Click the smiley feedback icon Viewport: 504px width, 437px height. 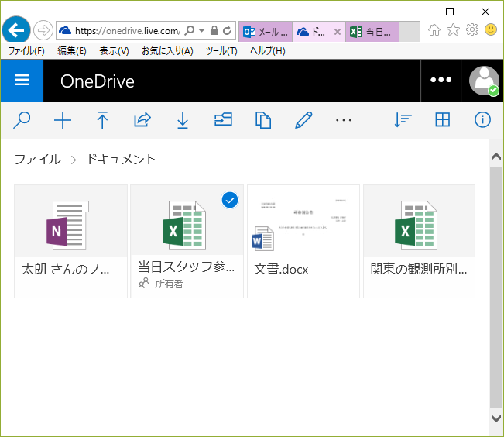pos(491,30)
